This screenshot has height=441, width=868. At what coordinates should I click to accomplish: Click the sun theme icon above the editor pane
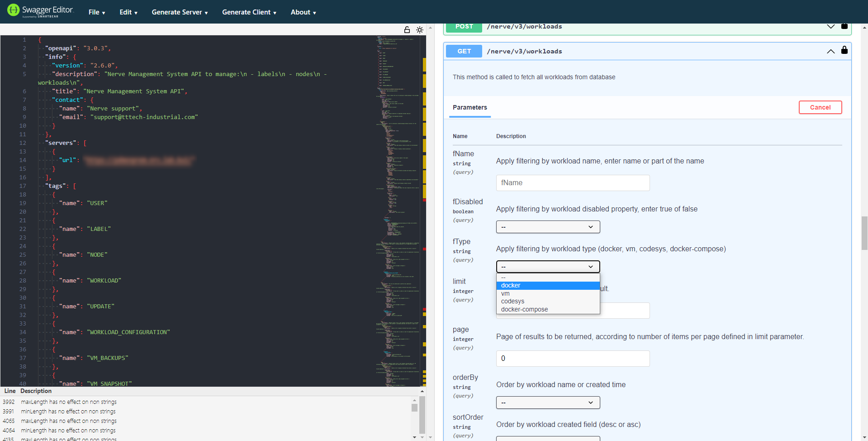point(419,29)
